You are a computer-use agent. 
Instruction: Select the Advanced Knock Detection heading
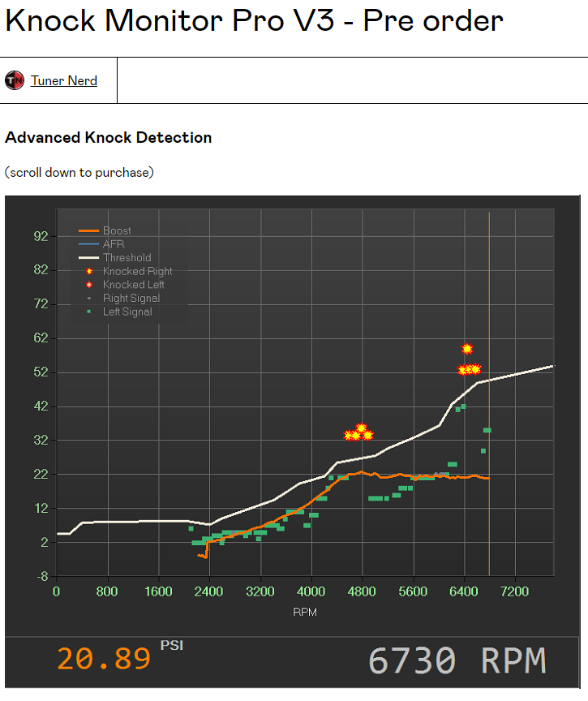point(108,137)
